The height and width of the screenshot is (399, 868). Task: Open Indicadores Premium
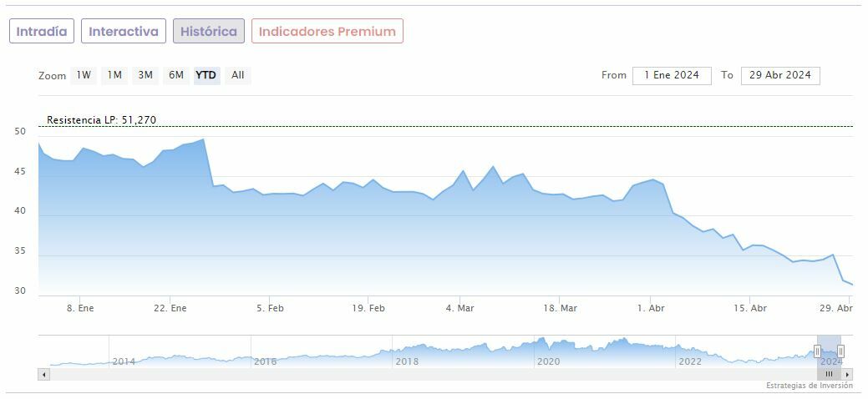click(327, 32)
